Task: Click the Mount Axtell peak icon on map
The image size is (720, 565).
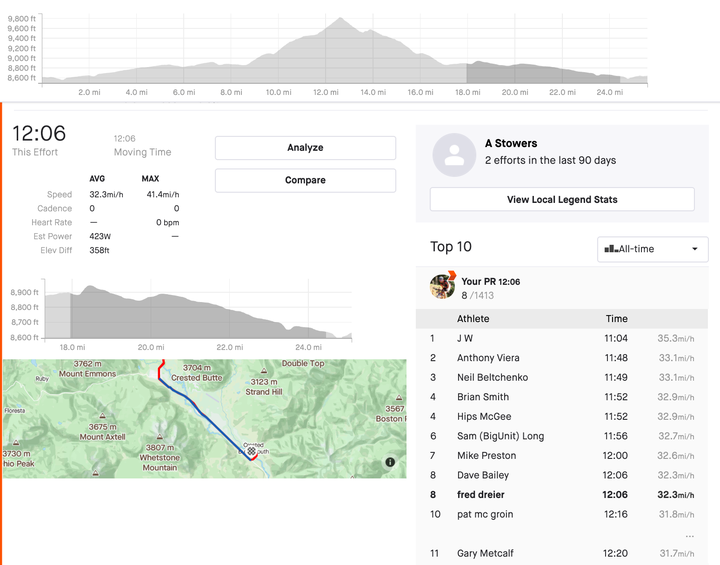Action: 102,416
